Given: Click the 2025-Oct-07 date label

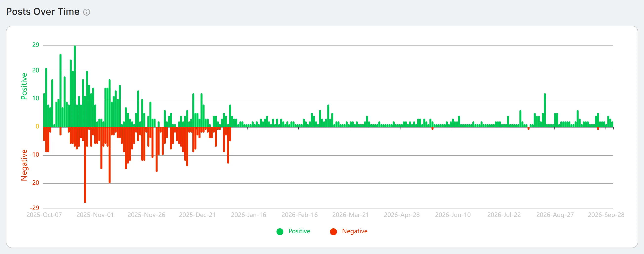Looking at the screenshot, I should coord(44,215).
